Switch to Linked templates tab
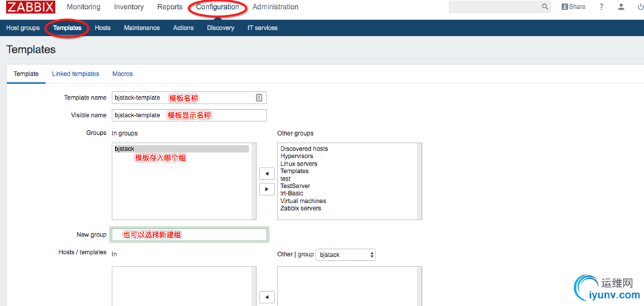Screen dimensions: 644x306 [76, 74]
